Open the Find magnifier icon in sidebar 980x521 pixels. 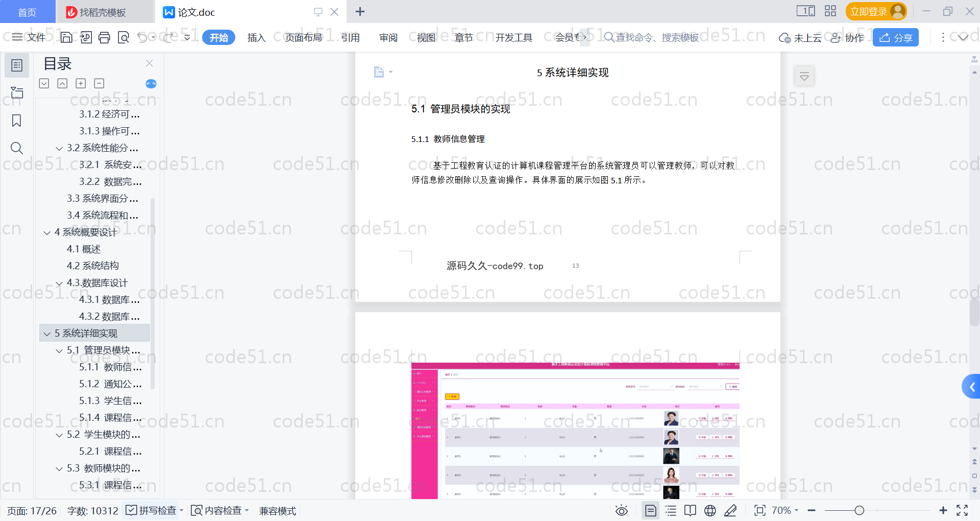17,148
